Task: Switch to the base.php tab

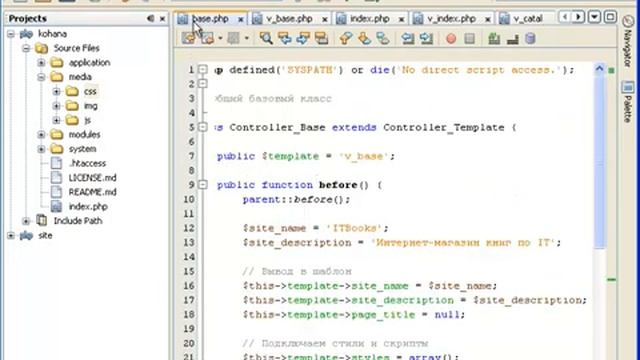Action: point(210,19)
